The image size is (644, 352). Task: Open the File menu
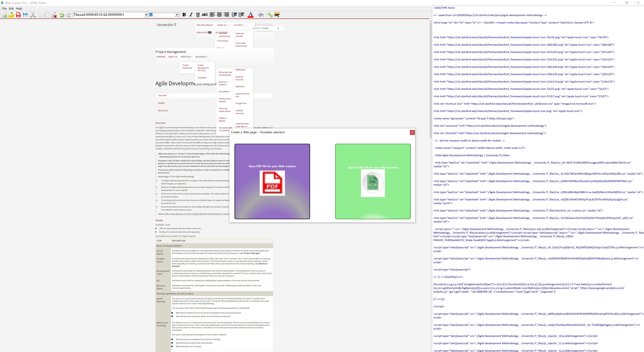[x=4, y=9]
